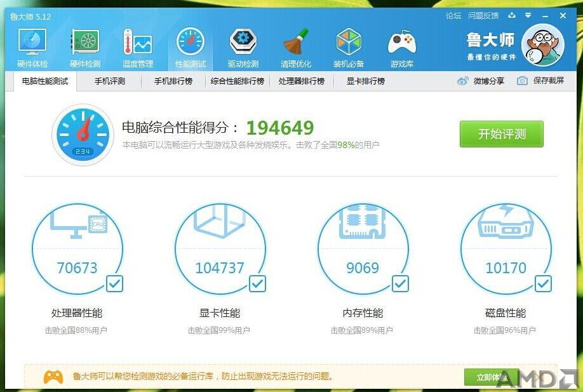Open the 温度管理 temperature management tool
Image resolution: width=583 pixels, height=392 pixels.
[x=138, y=48]
